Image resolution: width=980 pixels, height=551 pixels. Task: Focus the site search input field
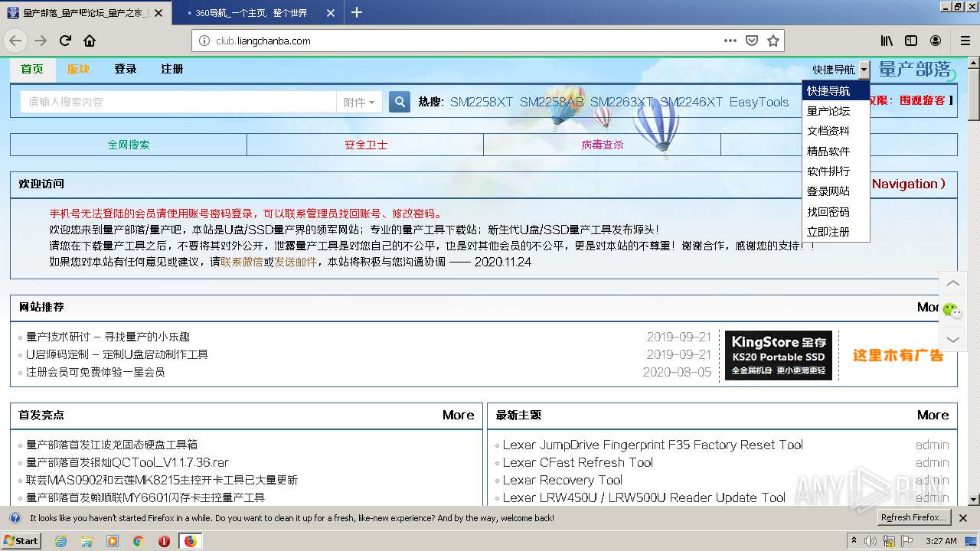[x=178, y=102]
